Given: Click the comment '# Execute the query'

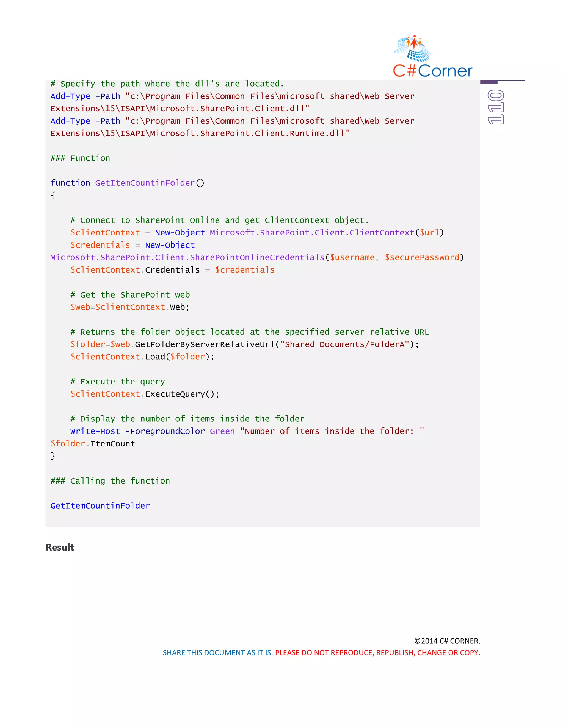Looking at the screenshot, I should [x=117, y=382].
